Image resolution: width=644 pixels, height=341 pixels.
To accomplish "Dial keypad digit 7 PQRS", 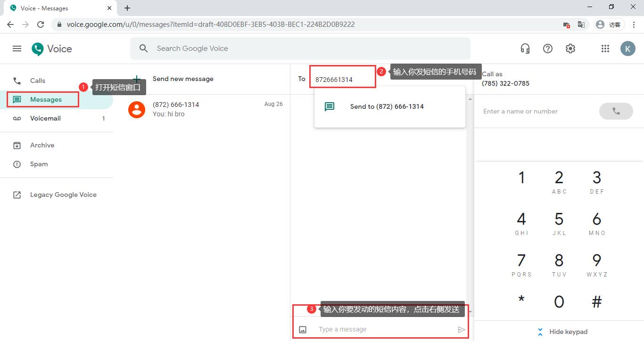I will 521,265.
